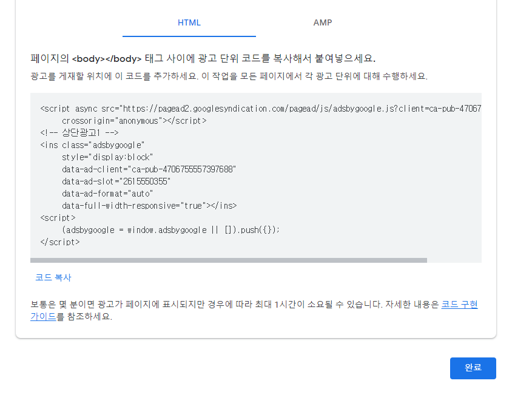Click the style="display:block" line
The image size is (532, 406).
(107, 157)
